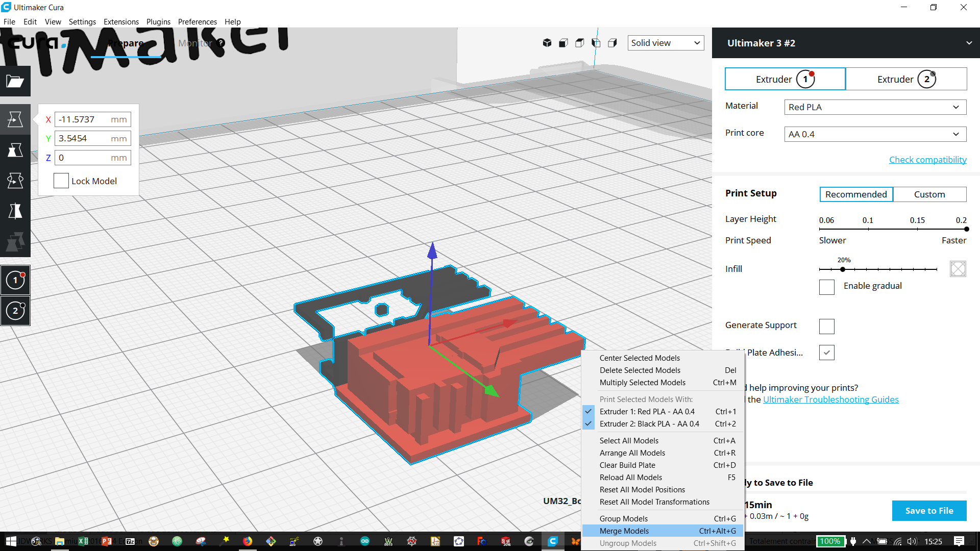
Task: Uncheck Build Plate Adhesion checkbox
Action: [827, 353]
